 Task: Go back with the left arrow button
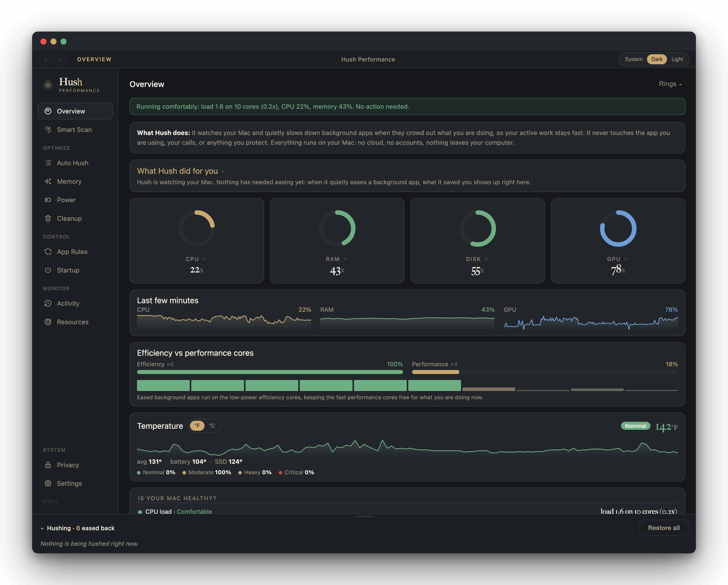click(46, 59)
